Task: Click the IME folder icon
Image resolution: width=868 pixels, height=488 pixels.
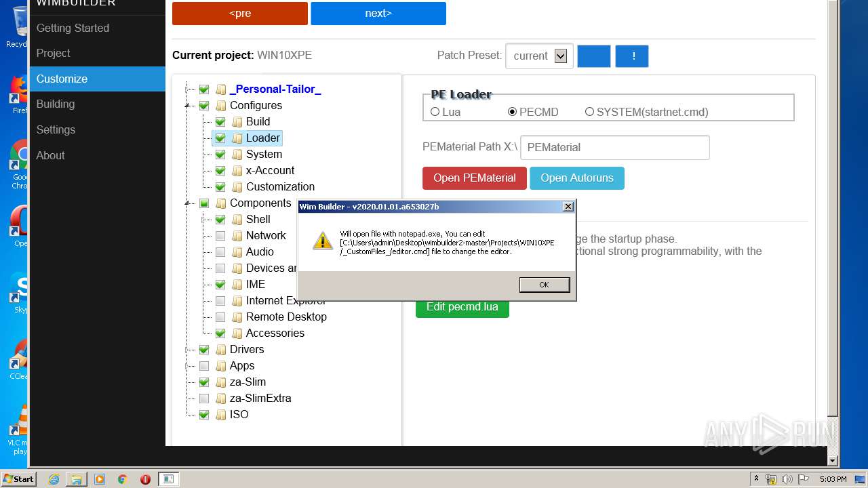Action: 237,284
